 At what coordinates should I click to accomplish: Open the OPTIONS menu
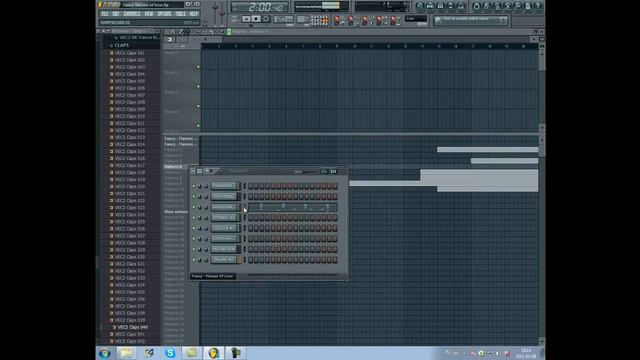click(164, 14)
